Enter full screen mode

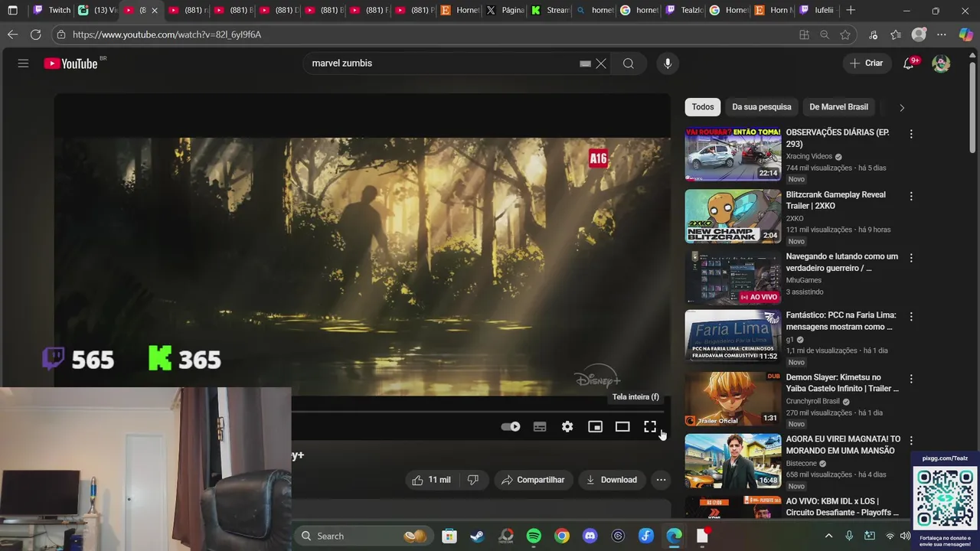point(650,427)
